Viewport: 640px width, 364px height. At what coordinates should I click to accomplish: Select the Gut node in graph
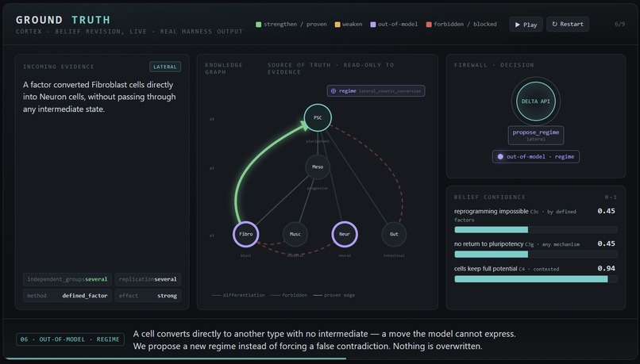point(394,234)
